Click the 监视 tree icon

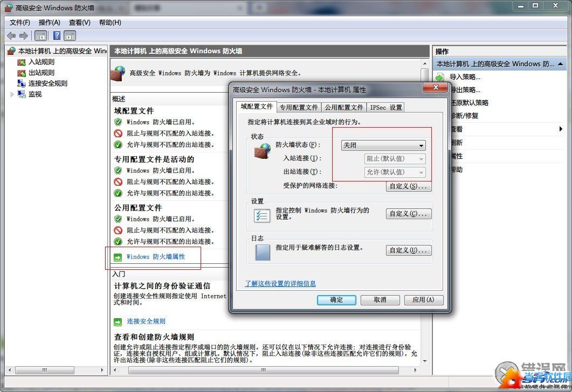22,94
